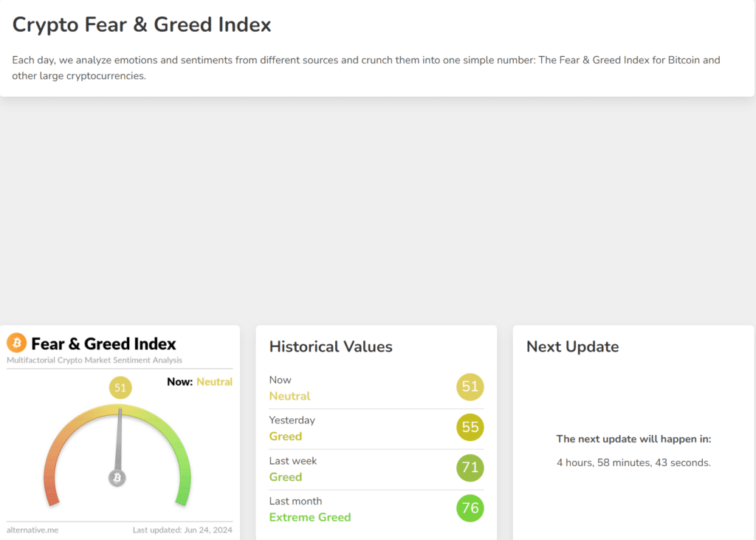The image size is (756, 540).
Task: Click the yellow 51 bubble above the gauge
Action: pos(120,388)
